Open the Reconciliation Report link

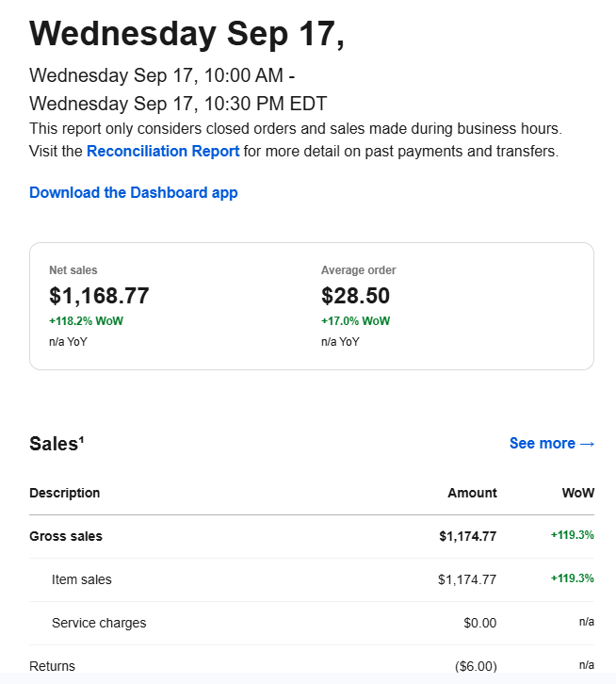coord(163,151)
